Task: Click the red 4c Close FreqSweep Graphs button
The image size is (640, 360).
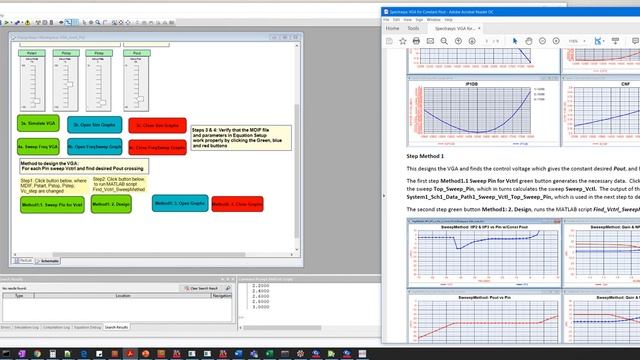Action: [158, 147]
